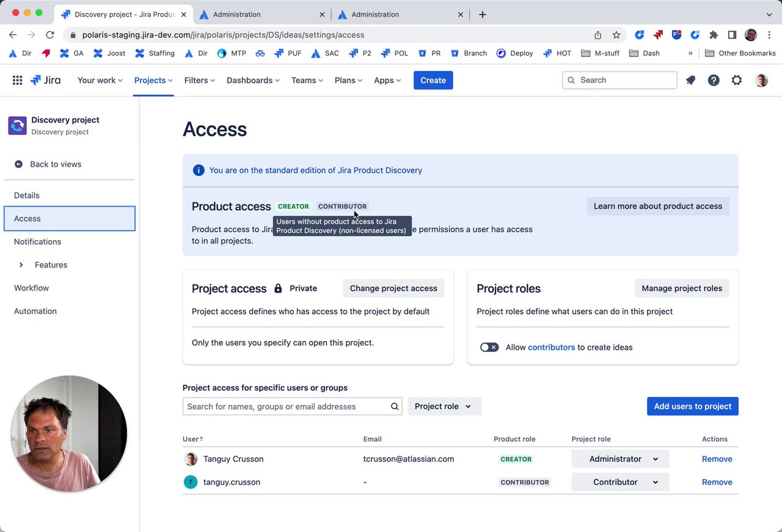Click Manage project roles button

pyautogui.click(x=682, y=288)
